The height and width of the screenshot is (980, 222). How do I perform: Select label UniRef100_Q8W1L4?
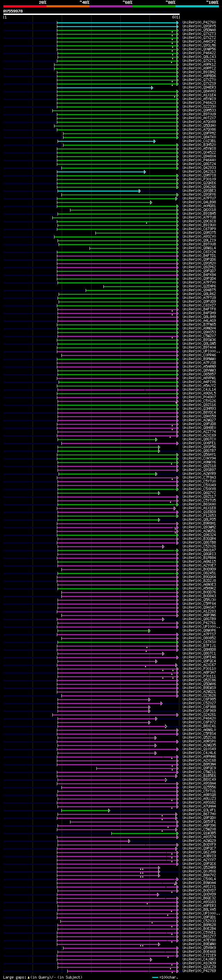pyautogui.click(x=199, y=248)
